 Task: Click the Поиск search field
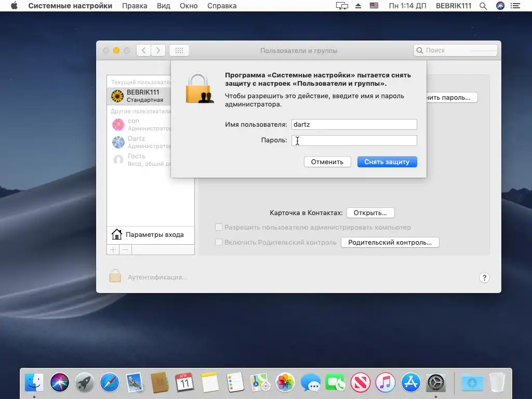pyautogui.click(x=455, y=50)
